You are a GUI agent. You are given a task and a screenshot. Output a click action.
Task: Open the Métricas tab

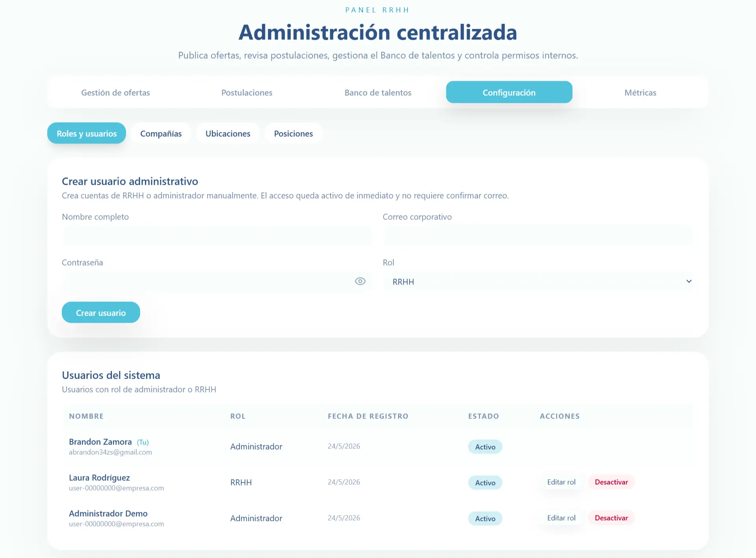tap(640, 93)
